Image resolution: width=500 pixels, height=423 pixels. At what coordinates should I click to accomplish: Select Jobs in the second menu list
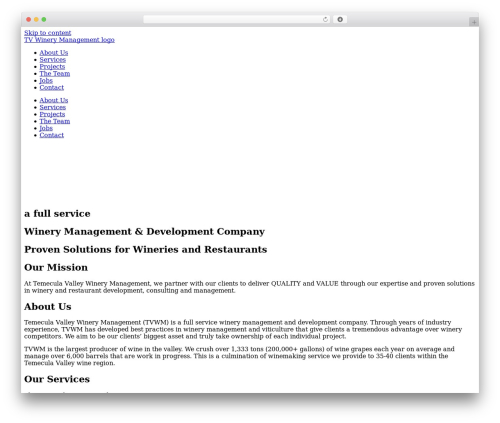pos(46,128)
